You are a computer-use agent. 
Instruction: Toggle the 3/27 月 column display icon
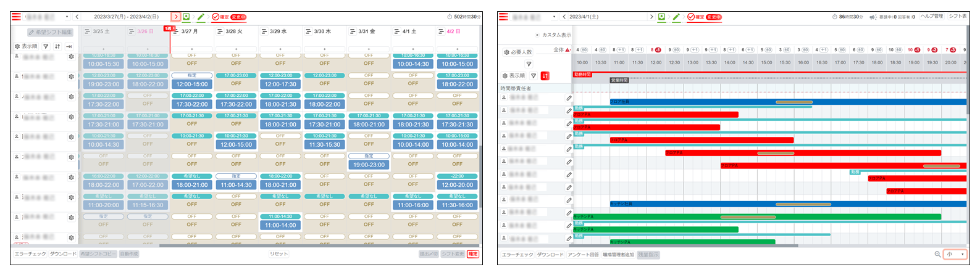pyautogui.click(x=176, y=31)
